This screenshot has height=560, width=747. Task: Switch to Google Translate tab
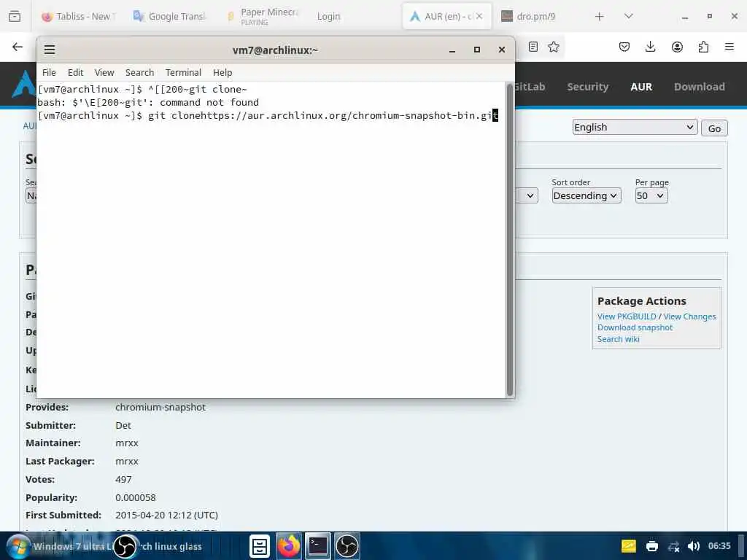pyautogui.click(x=169, y=16)
